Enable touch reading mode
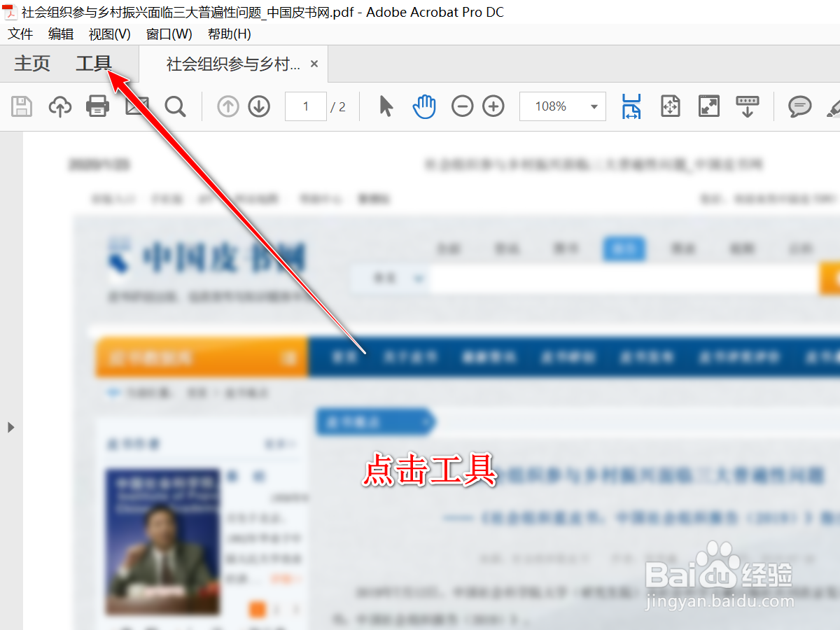840x630 pixels. (747, 106)
